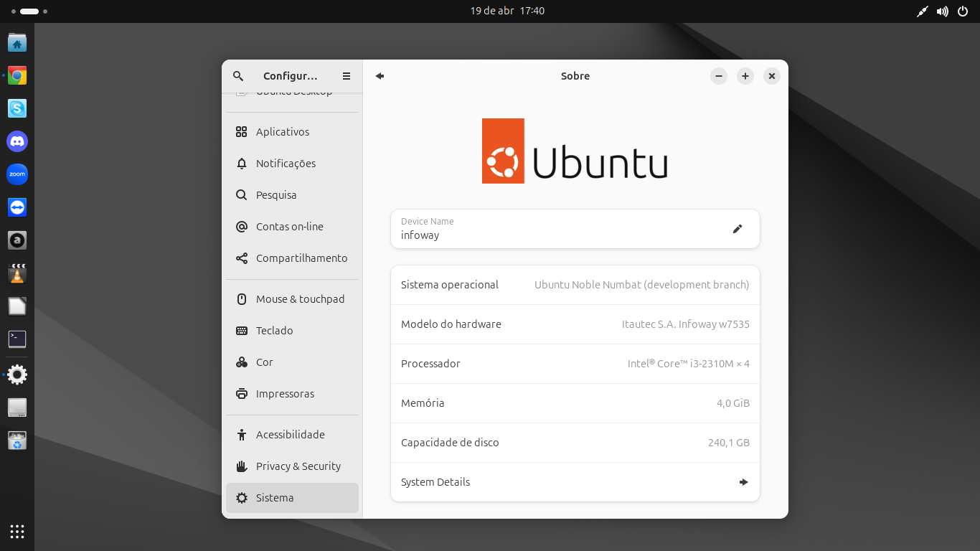Click the Compartilhamento share icon
980x551 pixels.
[242, 258]
